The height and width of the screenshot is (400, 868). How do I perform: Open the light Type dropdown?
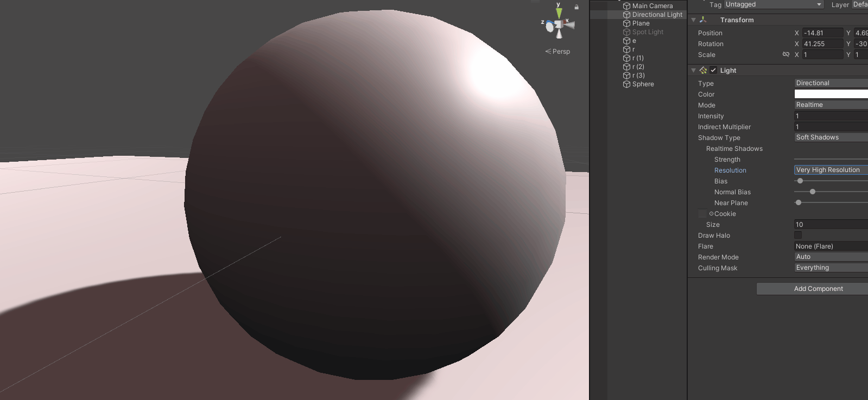point(831,83)
